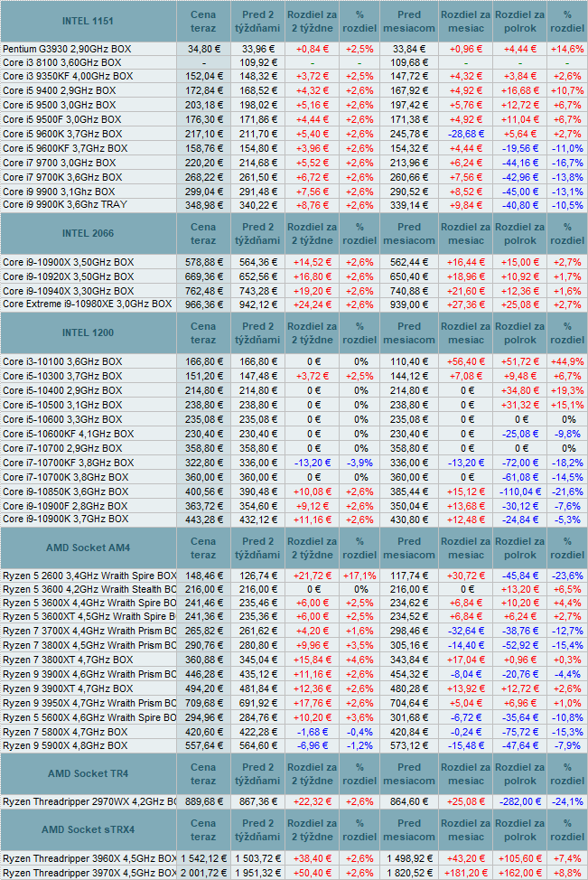Click Rozdiel za polrok header in AMD AM4 section
The height and width of the screenshot is (880, 588).
click(x=519, y=548)
